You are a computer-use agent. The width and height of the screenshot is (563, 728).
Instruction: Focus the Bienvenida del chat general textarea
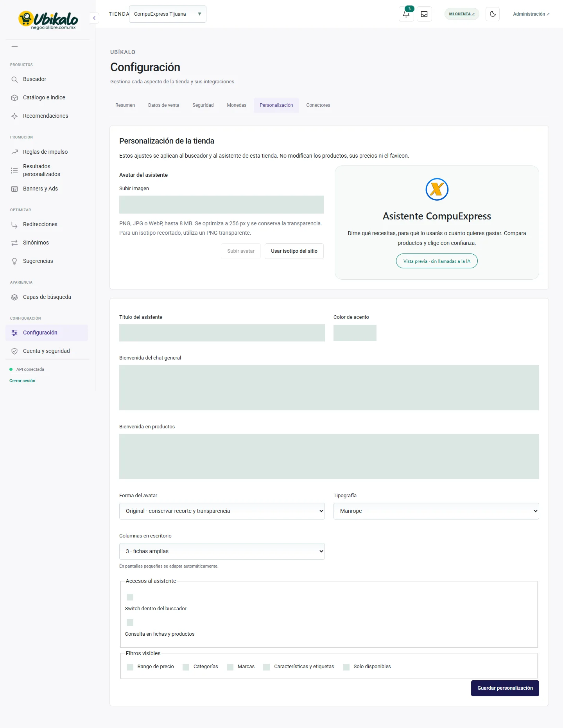coord(329,388)
